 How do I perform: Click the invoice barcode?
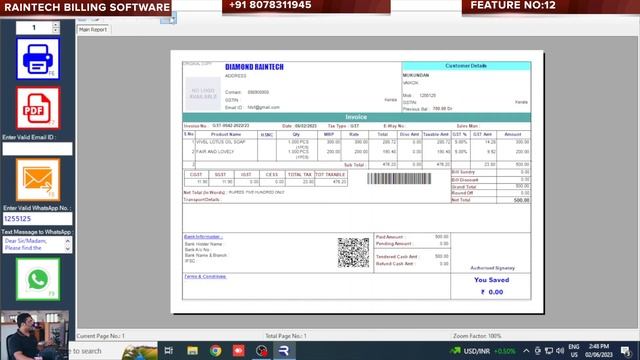pos(399,178)
